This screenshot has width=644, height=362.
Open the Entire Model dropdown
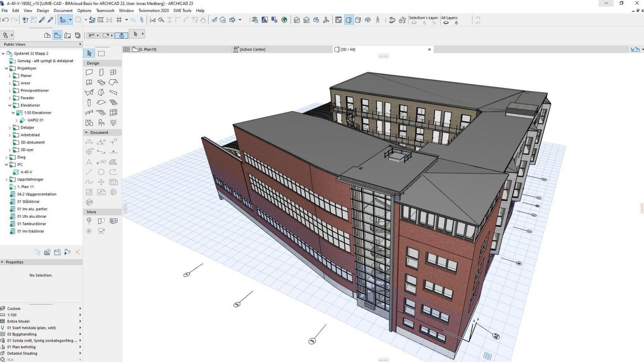pos(41,321)
